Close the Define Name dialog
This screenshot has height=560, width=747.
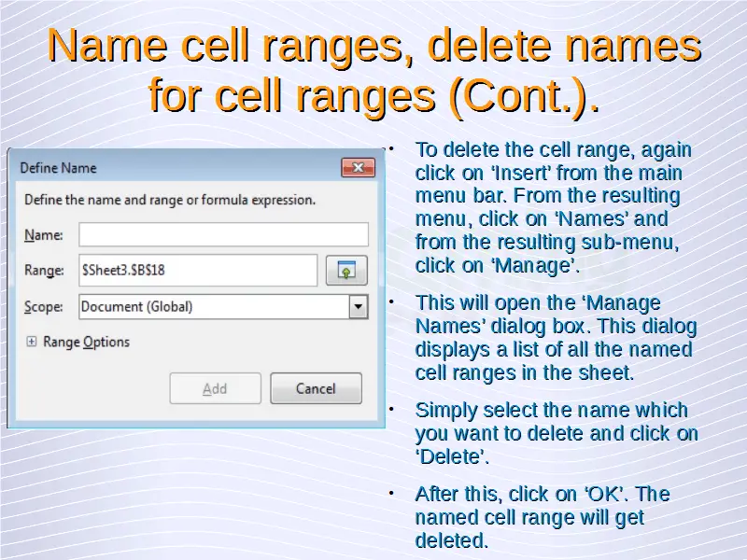pos(358,168)
